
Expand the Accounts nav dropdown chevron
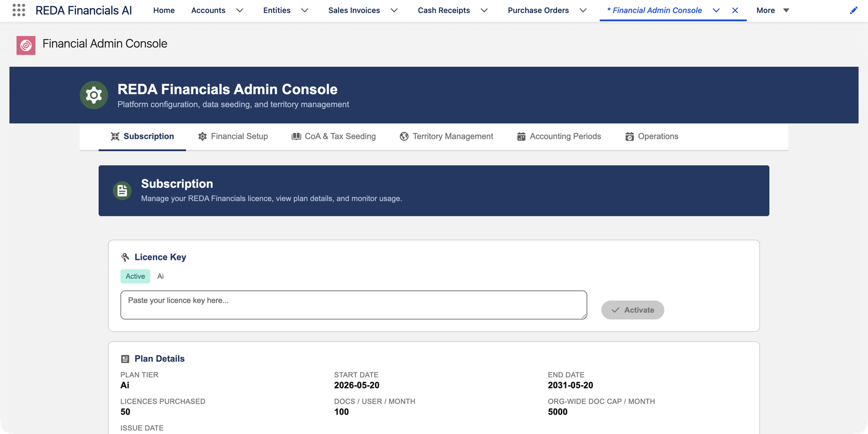pos(240,10)
